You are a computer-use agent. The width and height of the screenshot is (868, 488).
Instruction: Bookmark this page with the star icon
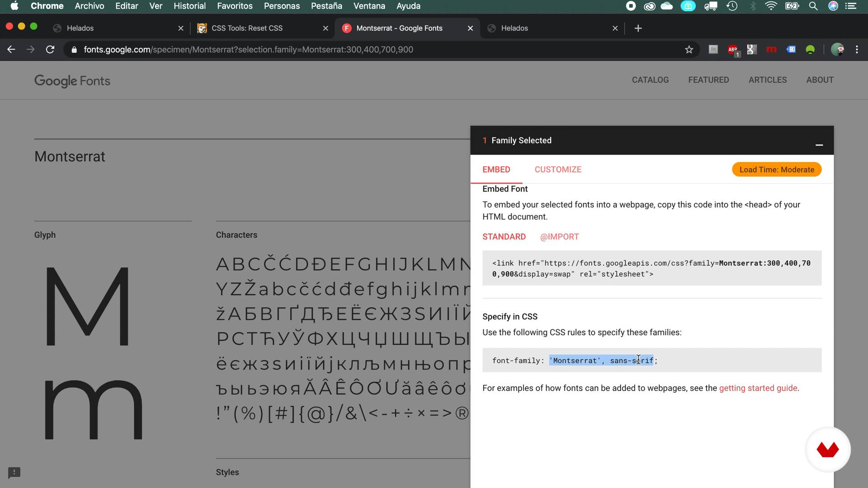(x=689, y=50)
